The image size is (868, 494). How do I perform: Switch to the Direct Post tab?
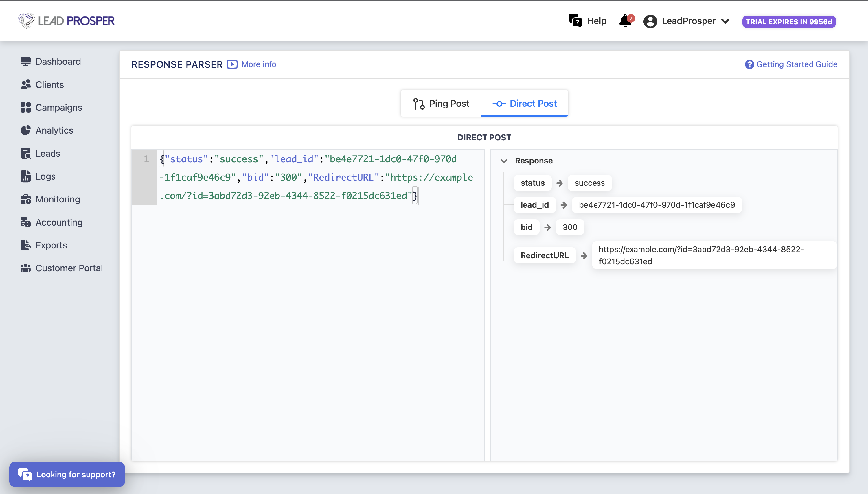(524, 104)
